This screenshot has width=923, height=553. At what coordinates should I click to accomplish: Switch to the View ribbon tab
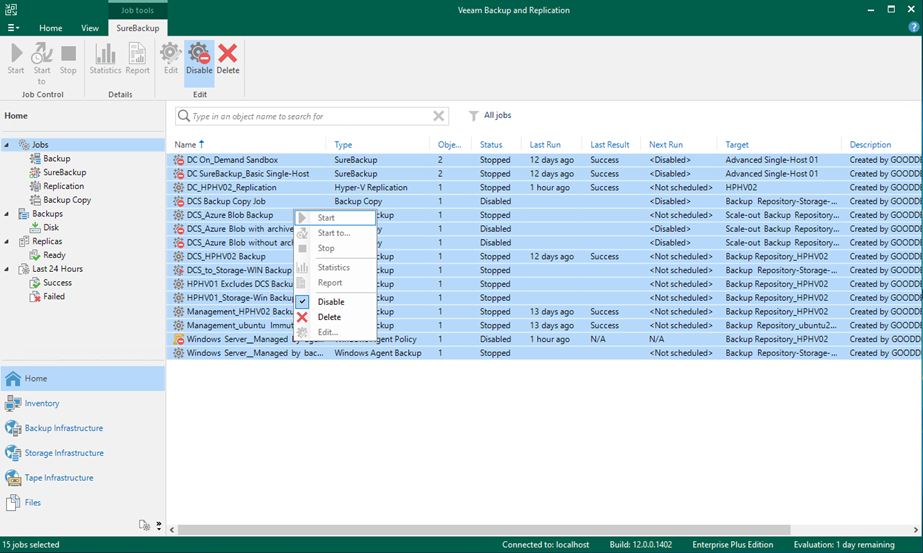coord(90,28)
